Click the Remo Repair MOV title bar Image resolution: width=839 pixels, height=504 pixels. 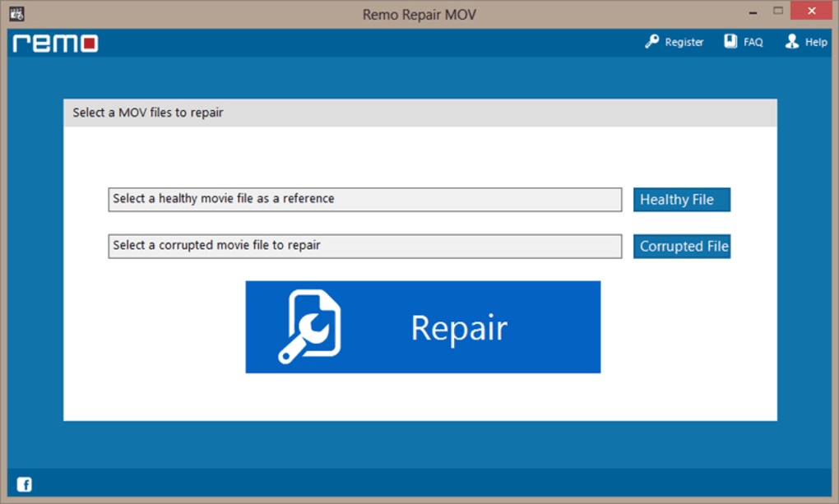(x=419, y=14)
